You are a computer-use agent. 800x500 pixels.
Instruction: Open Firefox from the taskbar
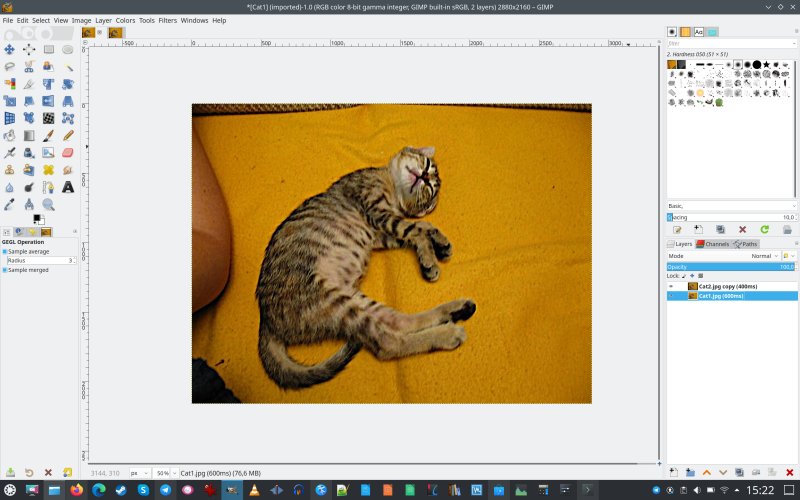click(x=77, y=490)
